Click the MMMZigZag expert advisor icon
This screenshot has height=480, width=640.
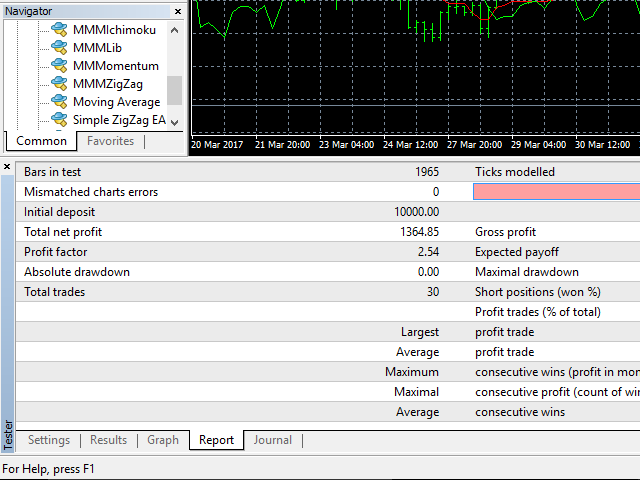tap(59, 84)
